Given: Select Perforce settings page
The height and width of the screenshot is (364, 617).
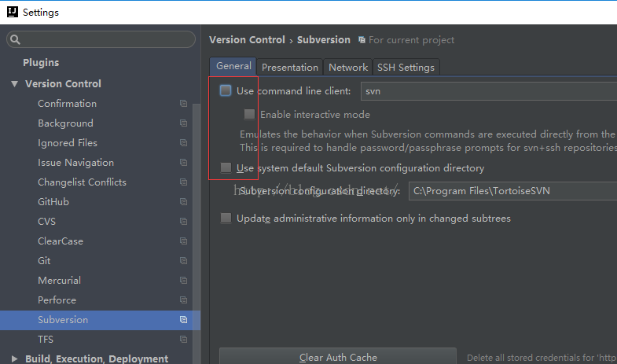Looking at the screenshot, I should [57, 300].
